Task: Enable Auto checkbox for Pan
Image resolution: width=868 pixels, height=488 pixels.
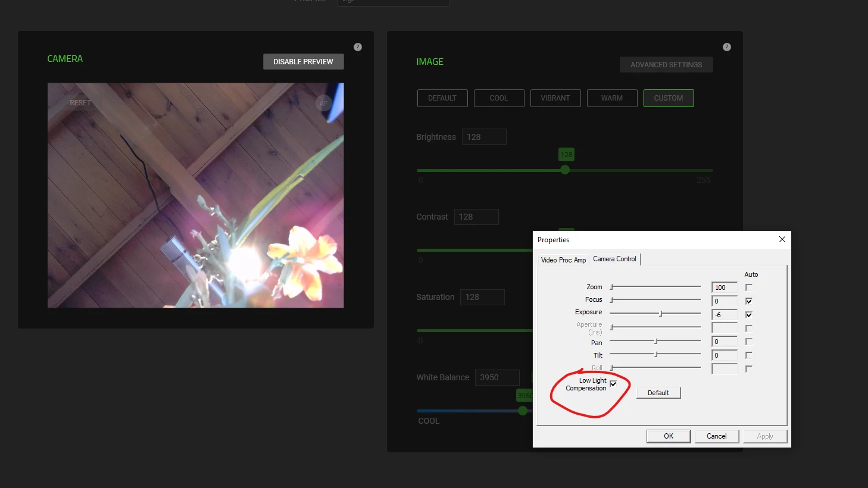Action: [749, 342]
